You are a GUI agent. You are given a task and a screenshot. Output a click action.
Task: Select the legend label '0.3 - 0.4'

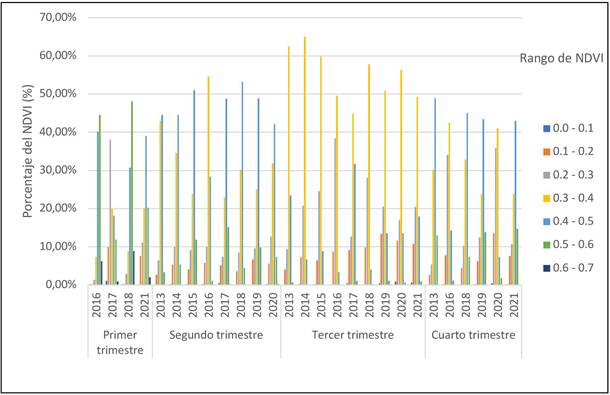click(573, 198)
